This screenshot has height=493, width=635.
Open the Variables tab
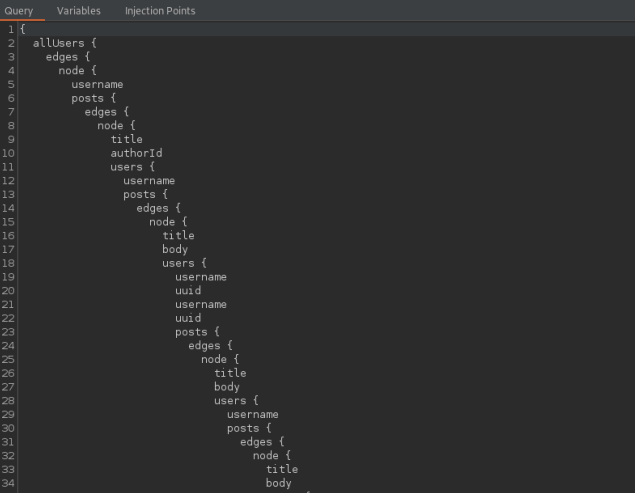pos(78,11)
